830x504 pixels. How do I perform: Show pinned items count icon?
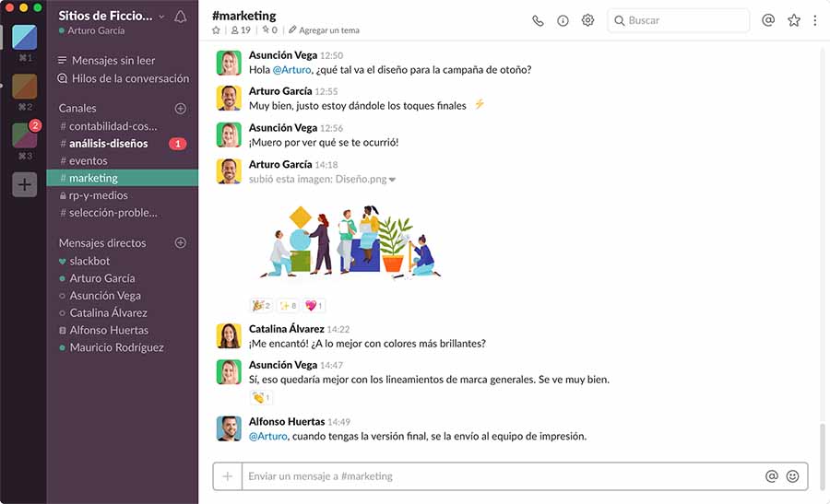(269, 30)
